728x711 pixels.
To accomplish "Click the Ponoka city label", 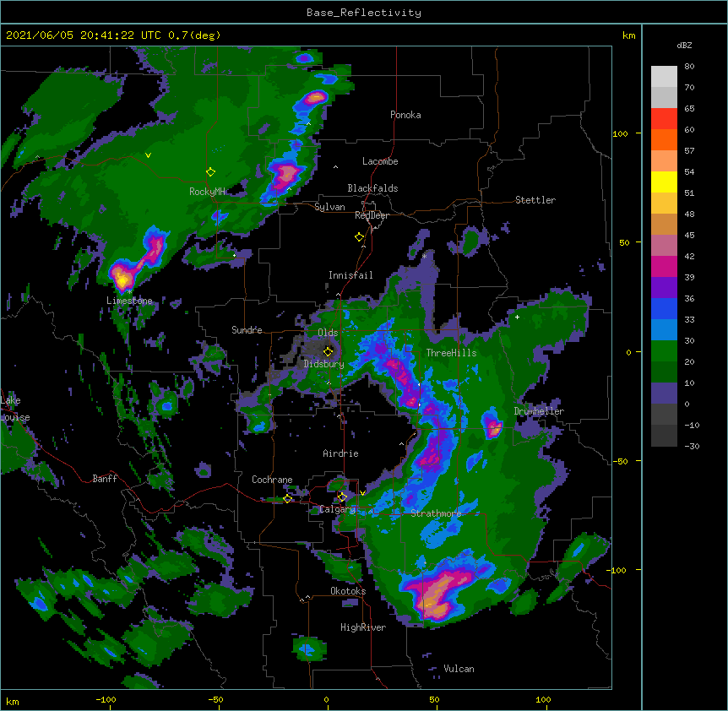I will tap(405, 115).
